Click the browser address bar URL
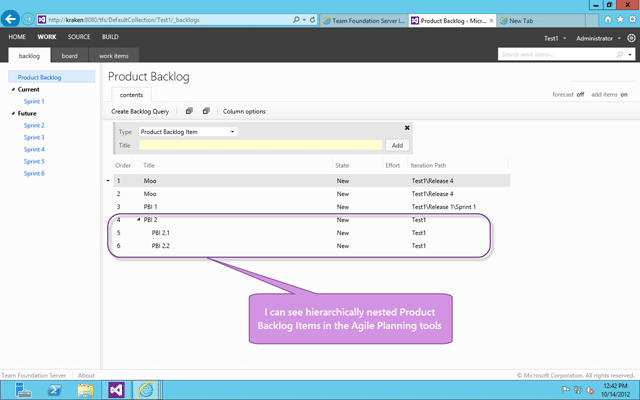 124,20
